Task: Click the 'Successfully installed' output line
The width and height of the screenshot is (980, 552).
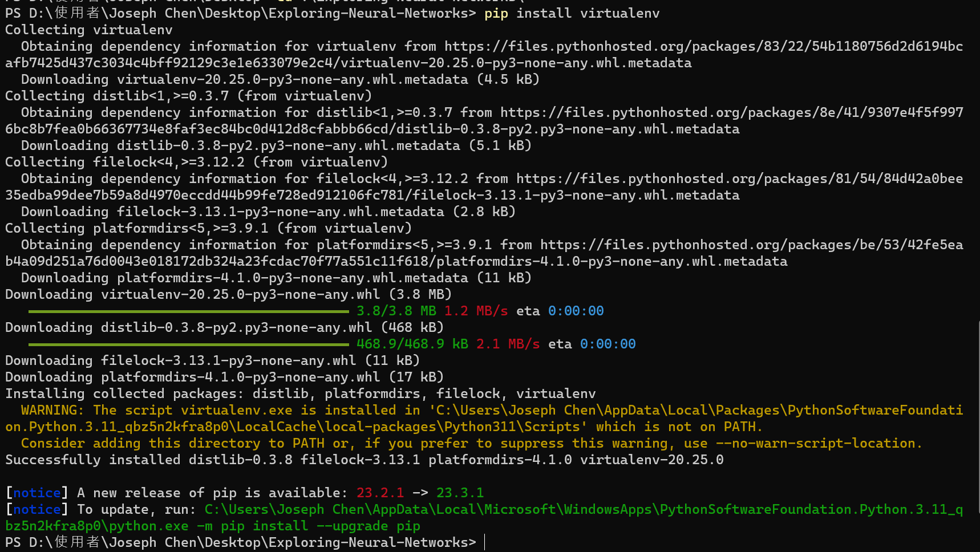Action: pyautogui.click(x=364, y=460)
